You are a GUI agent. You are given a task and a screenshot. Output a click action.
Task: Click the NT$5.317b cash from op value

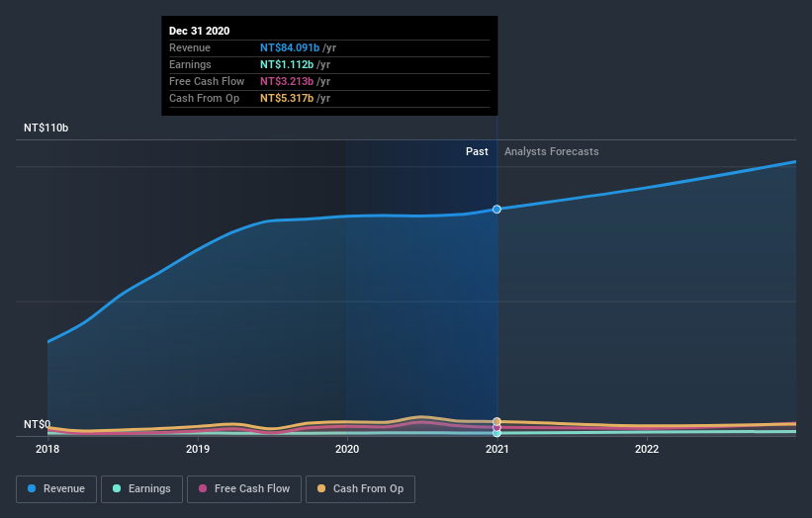pos(287,98)
